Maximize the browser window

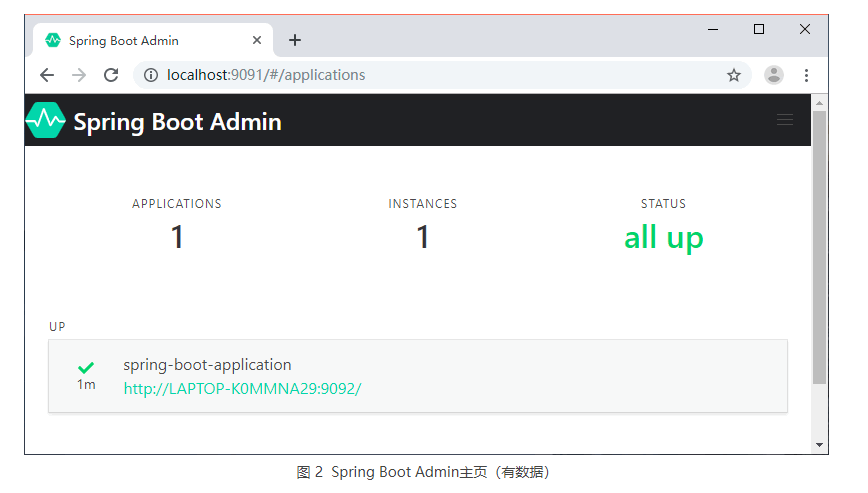click(759, 29)
